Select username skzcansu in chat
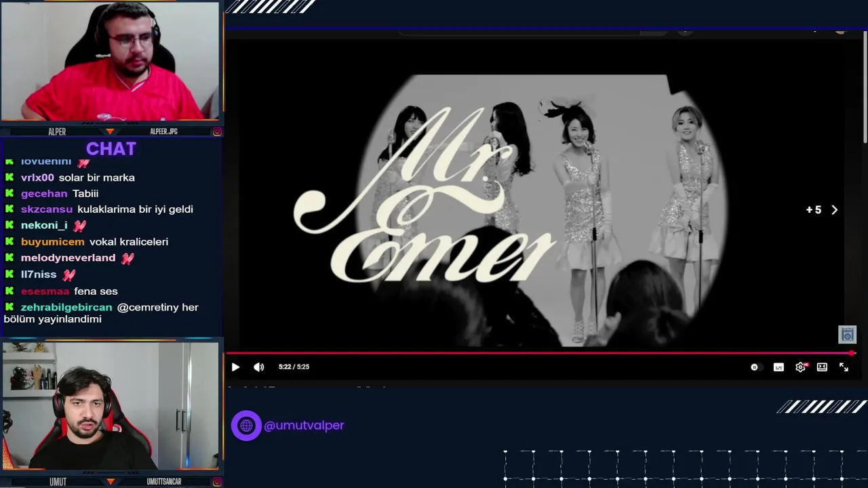Image resolution: width=868 pixels, height=488 pixels. pos(46,209)
